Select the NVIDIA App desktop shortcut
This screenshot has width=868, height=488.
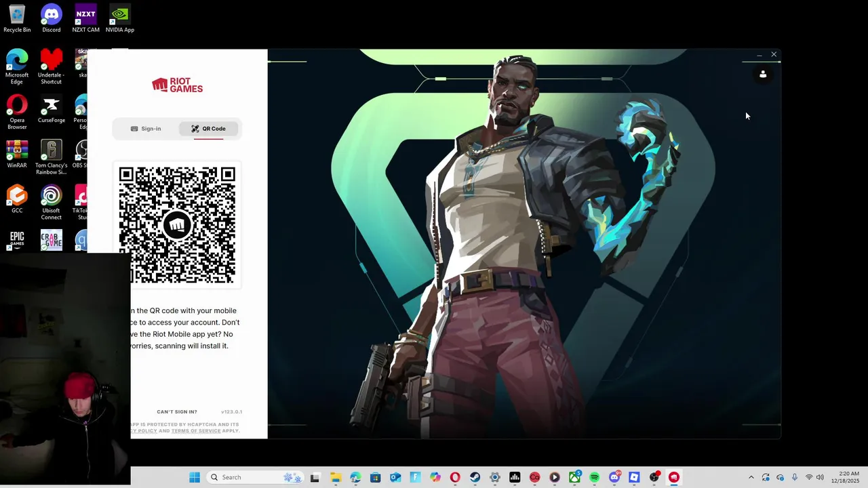(120, 19)
